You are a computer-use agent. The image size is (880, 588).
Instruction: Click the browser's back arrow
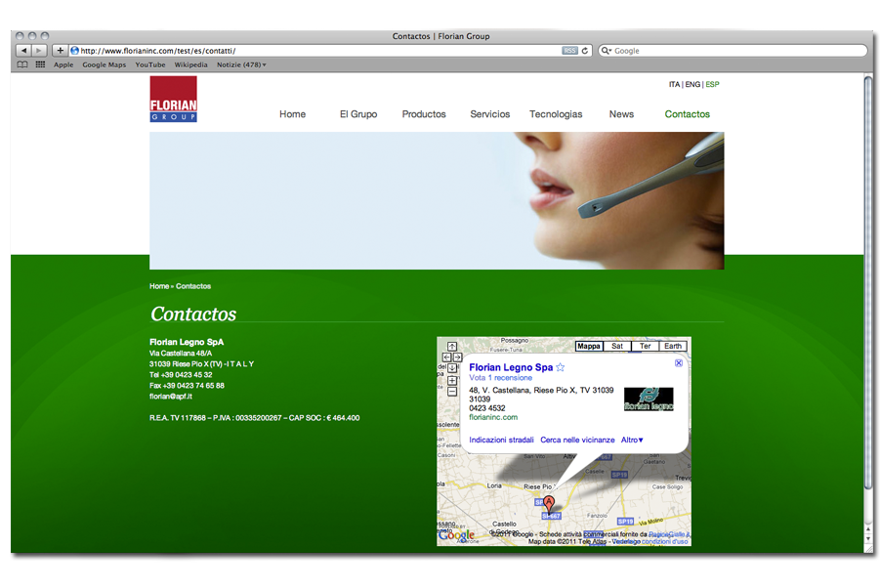tap(24, 50)
